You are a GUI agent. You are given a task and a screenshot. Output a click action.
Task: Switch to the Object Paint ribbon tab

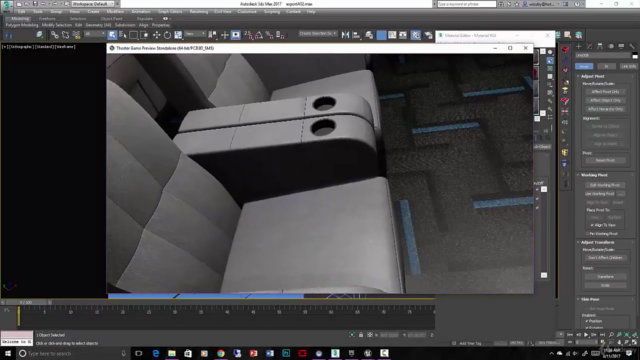pos(111,19)
